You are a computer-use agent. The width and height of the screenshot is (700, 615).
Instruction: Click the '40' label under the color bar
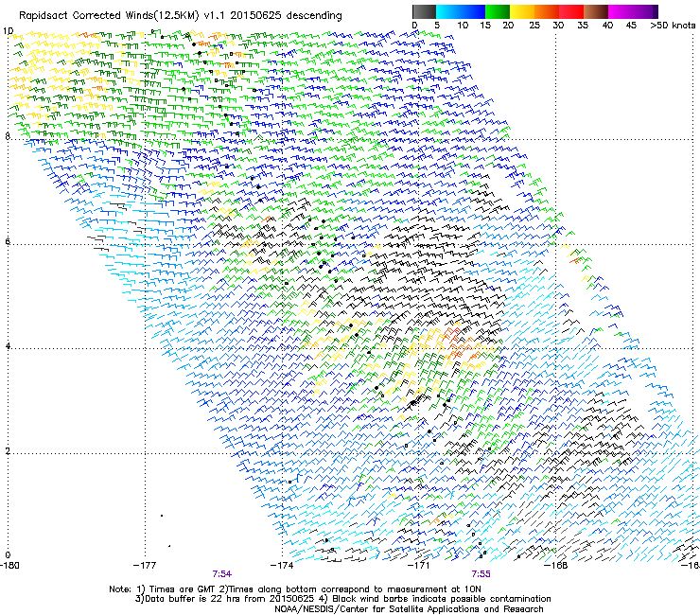coord(607,26)
